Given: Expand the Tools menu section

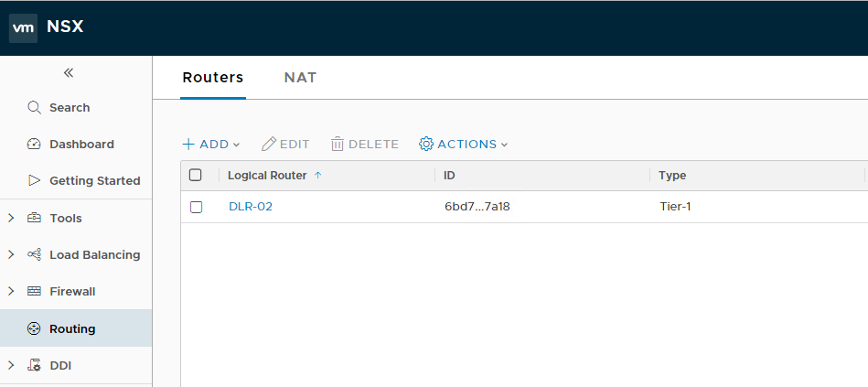Looking at the screenshot, I should tap(11, 218).
